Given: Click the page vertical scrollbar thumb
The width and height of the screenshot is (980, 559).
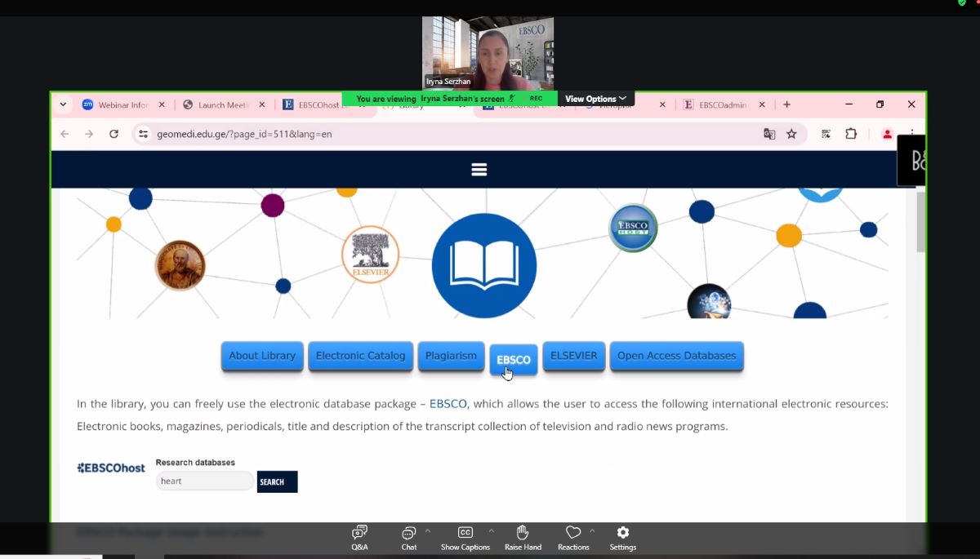Looking at the screenshot, I should click(x=921, y=222).
